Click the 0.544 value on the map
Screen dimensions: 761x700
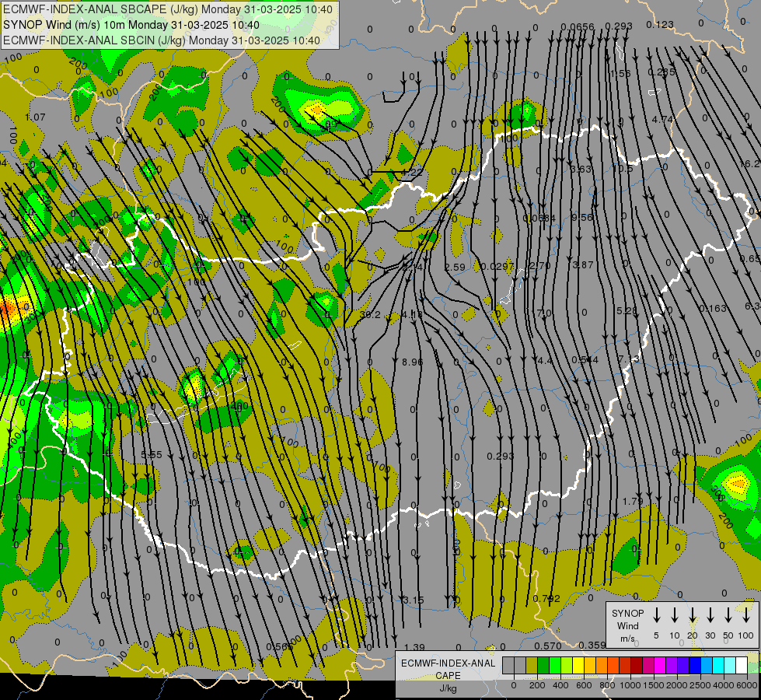(x=585, y=360)
